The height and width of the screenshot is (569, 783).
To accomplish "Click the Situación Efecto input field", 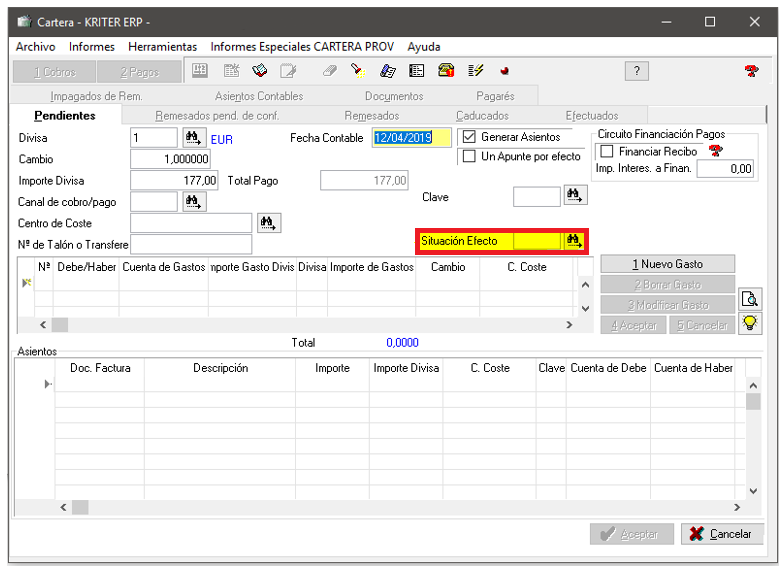I will click(537, 241).
